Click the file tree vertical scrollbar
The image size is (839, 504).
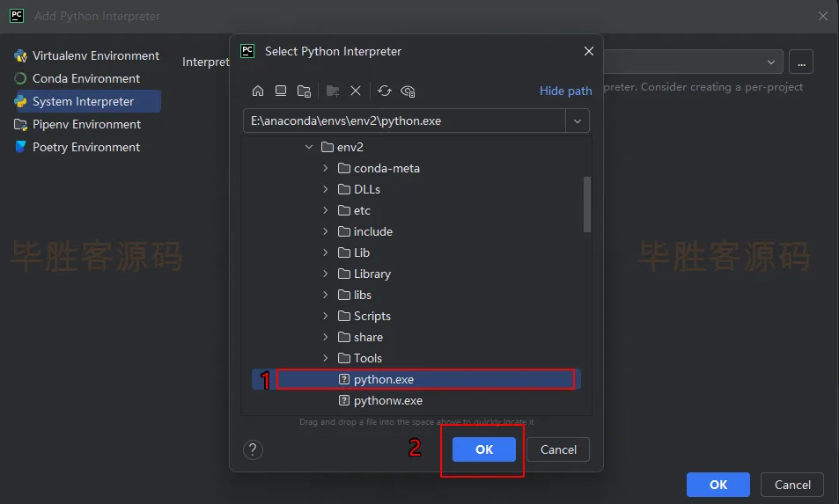[x=587, y=204]
